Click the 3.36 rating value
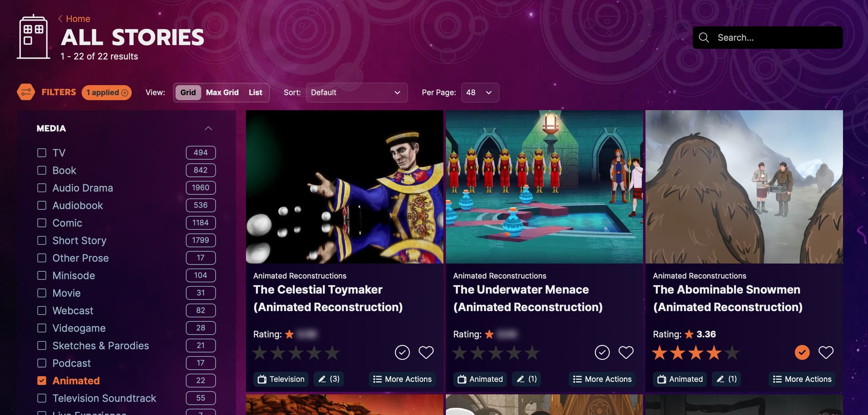The height and width of the screenshot is (415, 868). coord(706,334)
